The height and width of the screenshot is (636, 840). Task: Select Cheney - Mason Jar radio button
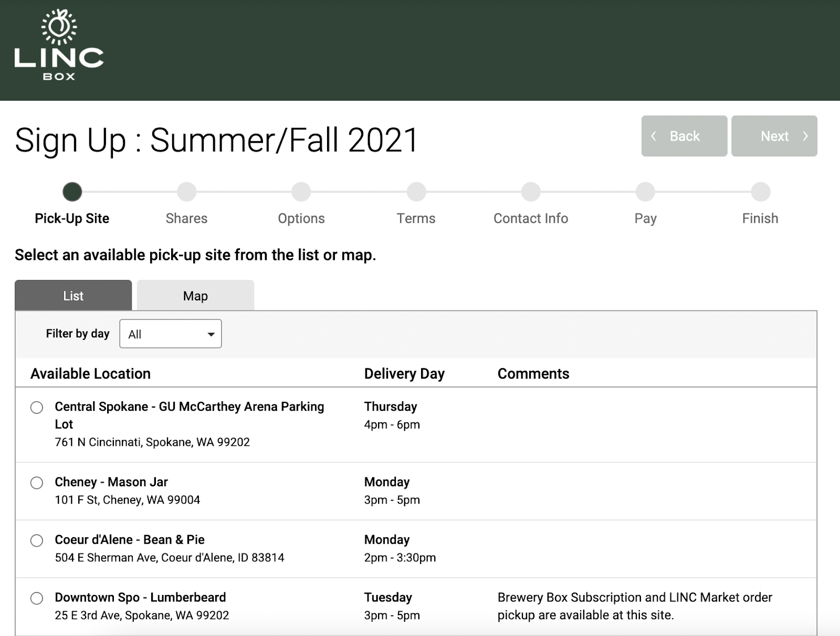[x=37, y=483]
